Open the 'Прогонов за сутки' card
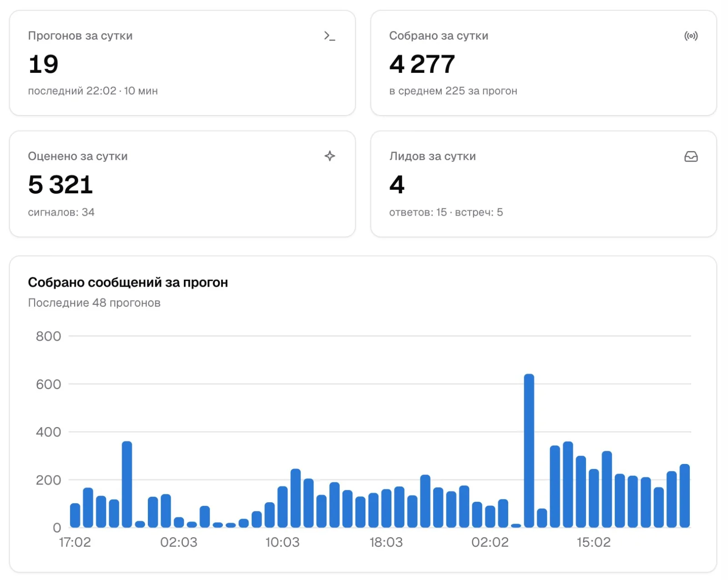Screen dimensions: 728x580 (x=182, y=63)
